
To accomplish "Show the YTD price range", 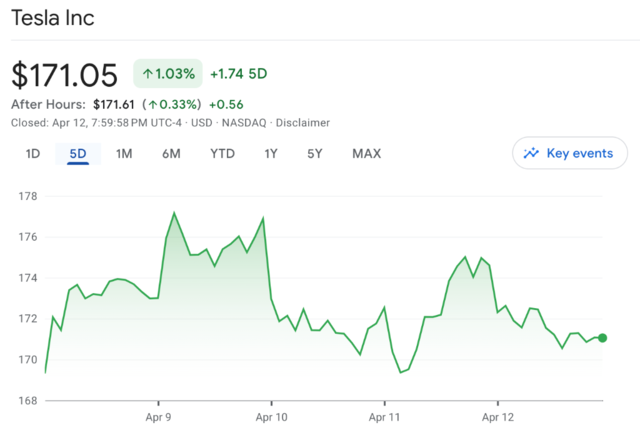I will (x=222, y=154).
